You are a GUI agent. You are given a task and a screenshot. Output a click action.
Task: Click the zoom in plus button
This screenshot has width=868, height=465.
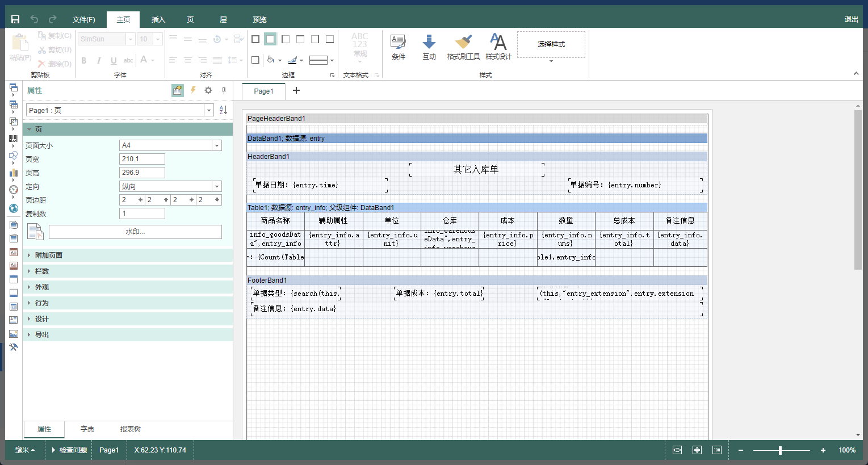point(823,450)
